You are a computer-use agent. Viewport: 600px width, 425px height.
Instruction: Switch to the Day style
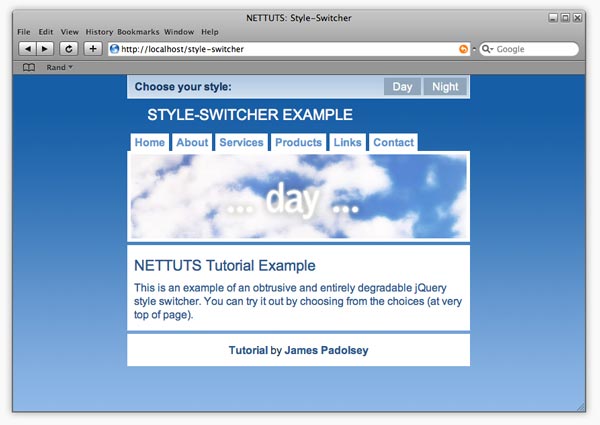402,87
